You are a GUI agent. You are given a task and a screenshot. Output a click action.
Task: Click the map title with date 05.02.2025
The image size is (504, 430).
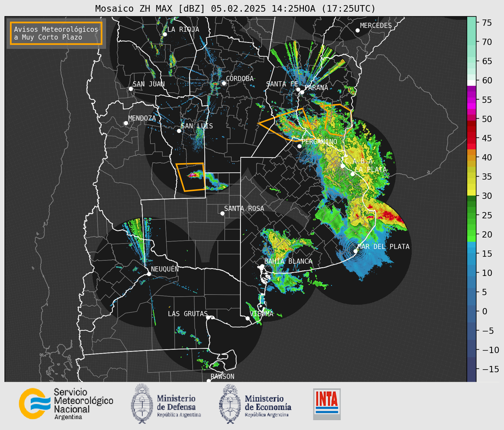click(235, 9)
